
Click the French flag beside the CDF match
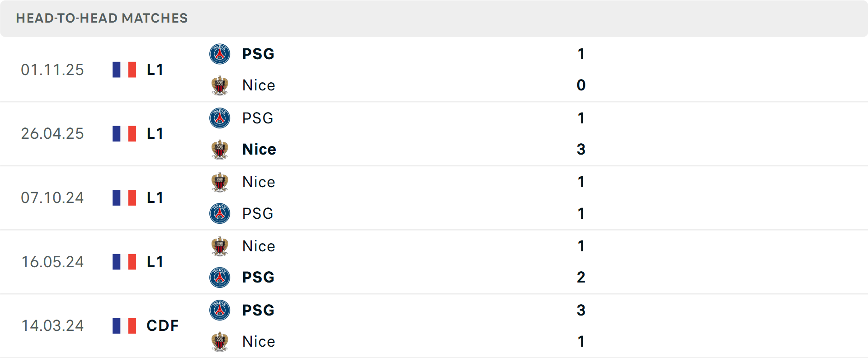point(124,325)
